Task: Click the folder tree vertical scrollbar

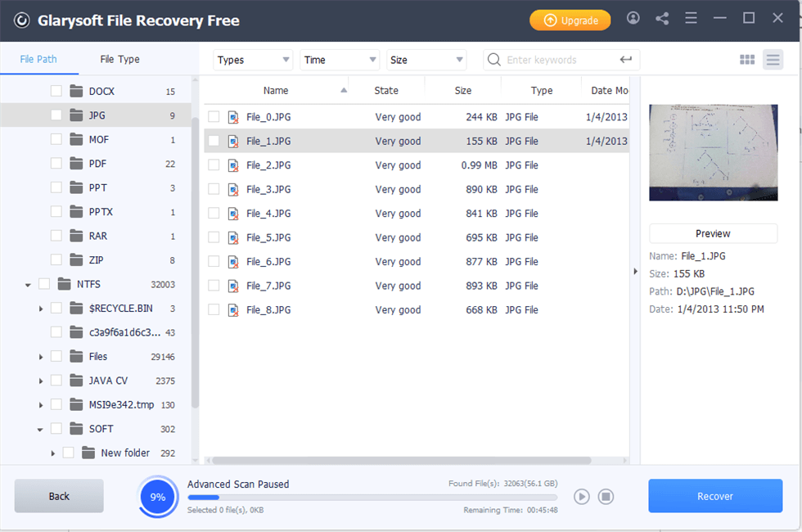Action: click(x=195, y=263)
